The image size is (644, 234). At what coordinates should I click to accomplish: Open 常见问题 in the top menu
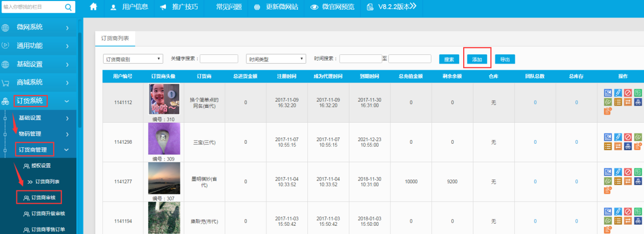click(x=228, y=7)
